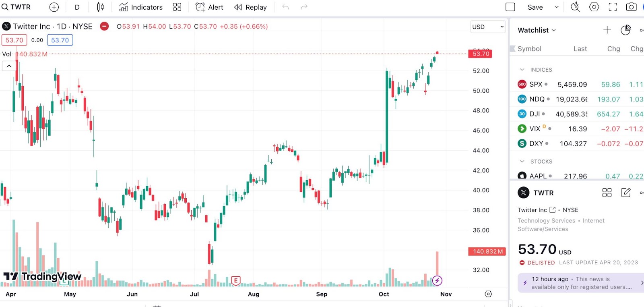This screenshot has height=307, width=644.
Task: Sort watchlist by Symbol column
Action: coord(529,49)
